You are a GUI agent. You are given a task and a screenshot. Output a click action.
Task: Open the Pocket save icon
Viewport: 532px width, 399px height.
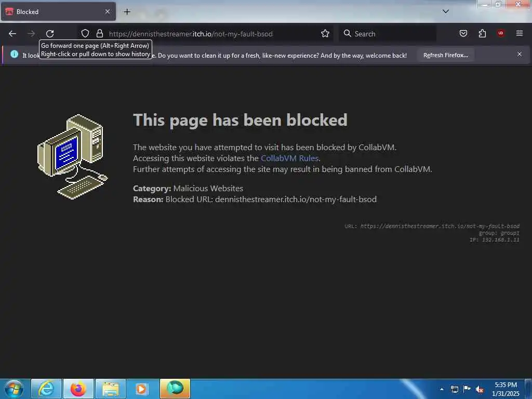point(463,33)
